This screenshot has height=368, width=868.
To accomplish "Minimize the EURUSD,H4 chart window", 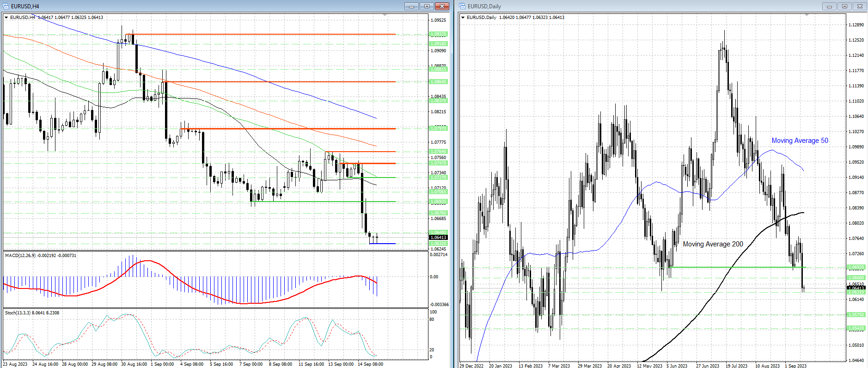I will tap(411, 6).
